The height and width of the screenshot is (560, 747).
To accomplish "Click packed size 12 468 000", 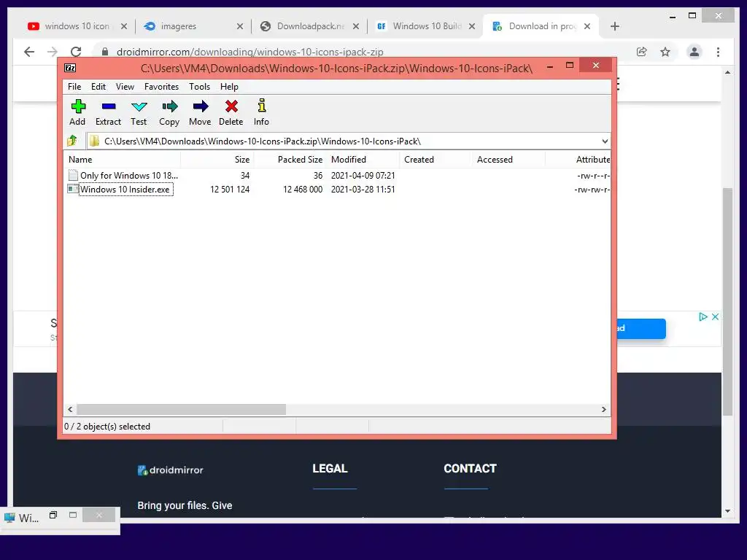I will pos(303,190).
